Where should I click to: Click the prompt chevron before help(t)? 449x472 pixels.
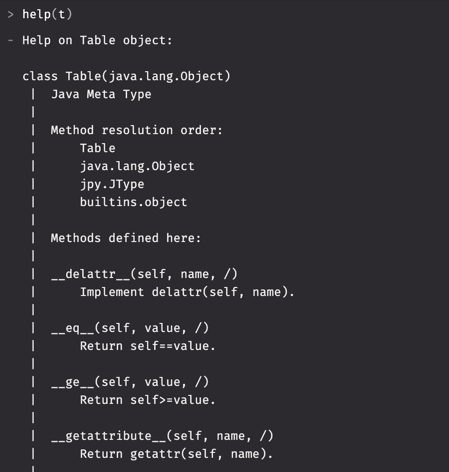(x=11, y=15)
